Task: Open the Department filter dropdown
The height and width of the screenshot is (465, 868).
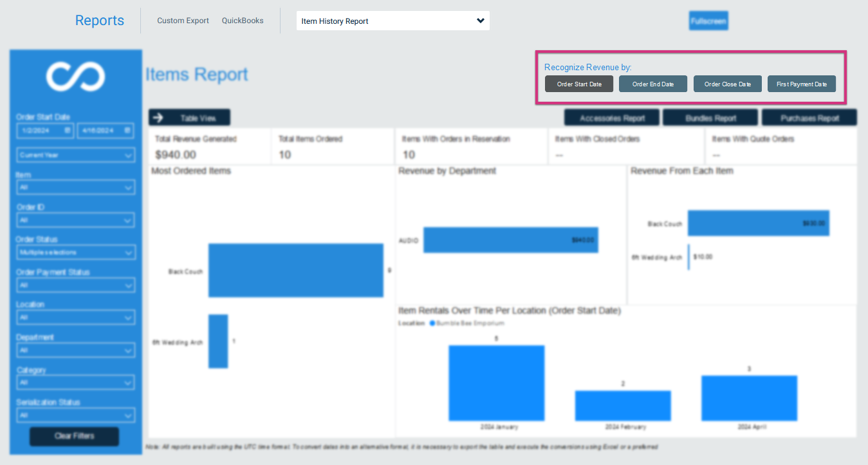Action: point(76,350)
